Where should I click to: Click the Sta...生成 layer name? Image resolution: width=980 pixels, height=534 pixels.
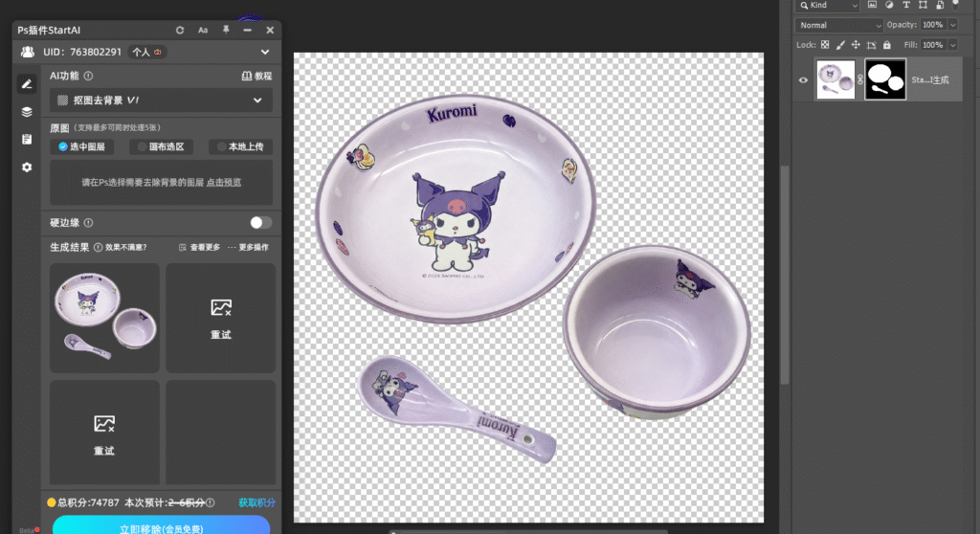(930, 80)
